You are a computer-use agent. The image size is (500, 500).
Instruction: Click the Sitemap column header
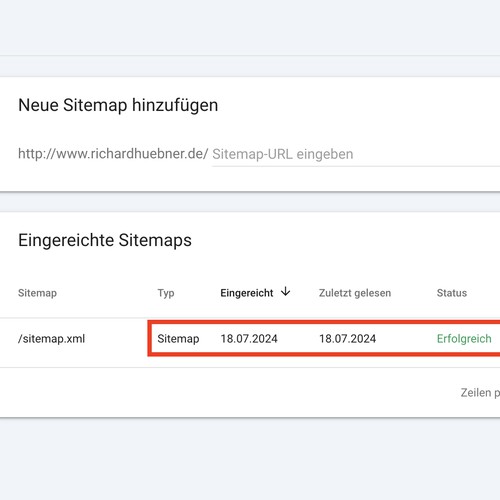click(37, 293)
